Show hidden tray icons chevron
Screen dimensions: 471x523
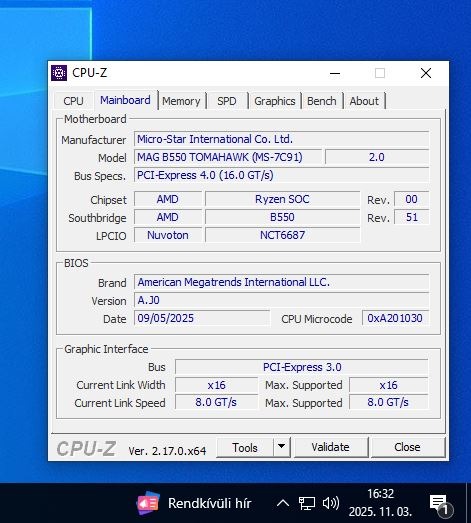click(x=283, y=503)
